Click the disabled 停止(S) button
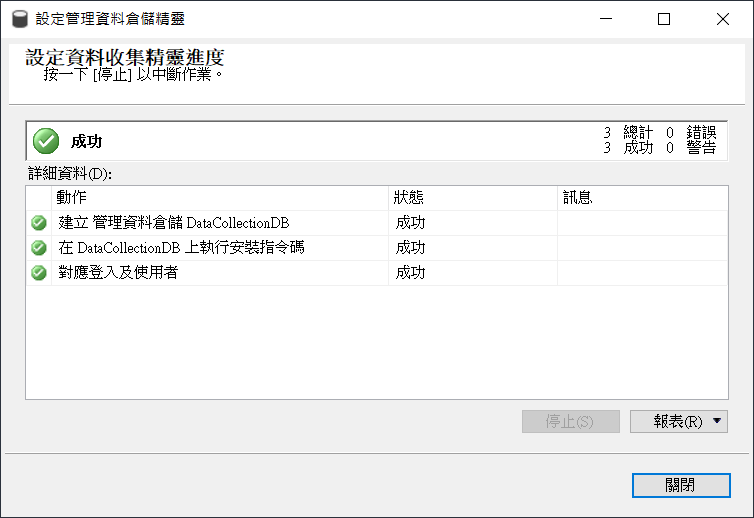754x518 pixels. pos(570,422)
